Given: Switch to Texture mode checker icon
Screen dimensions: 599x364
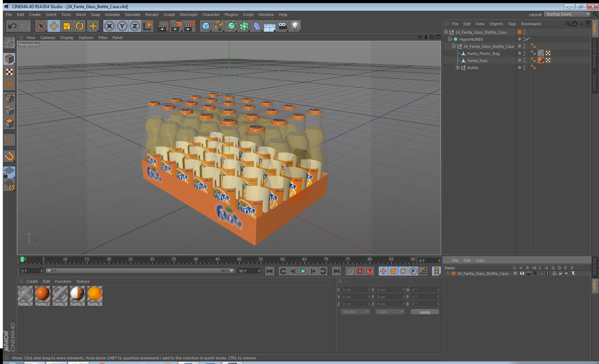Looking at the screenshot, I should coord(9,72).
